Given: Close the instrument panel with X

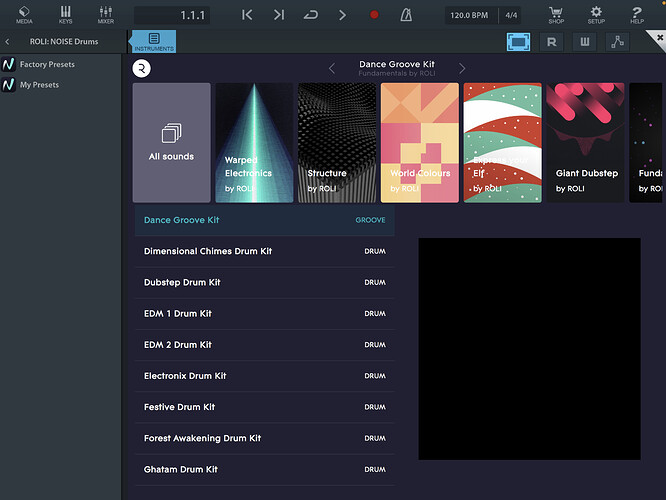Looking at the screenshot, I should (659, 37).
